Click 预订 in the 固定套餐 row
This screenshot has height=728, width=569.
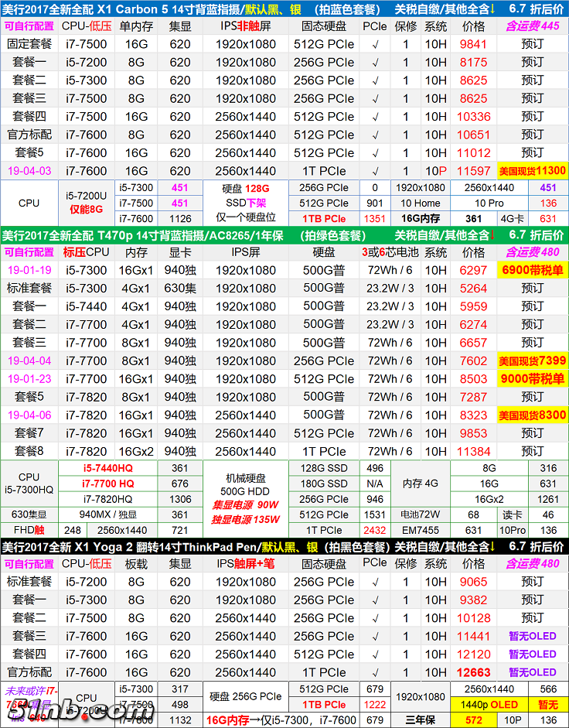(532, 43)
